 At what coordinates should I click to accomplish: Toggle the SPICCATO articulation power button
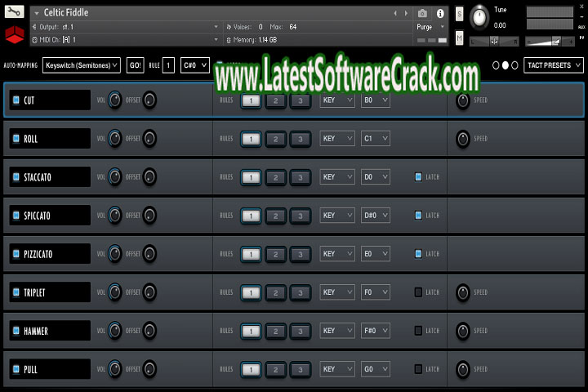tap(16, 216)
